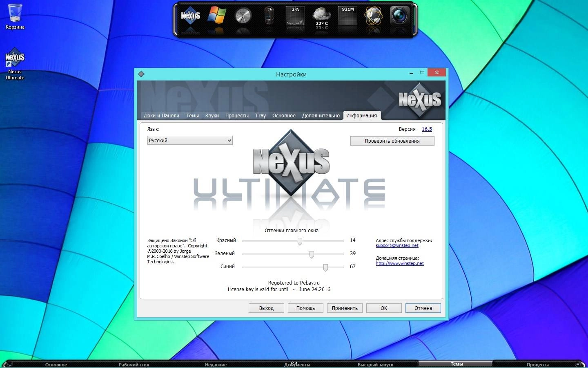Click the Registered to Pebay.ru text
The image size is (588, 368).
(294, 283)
